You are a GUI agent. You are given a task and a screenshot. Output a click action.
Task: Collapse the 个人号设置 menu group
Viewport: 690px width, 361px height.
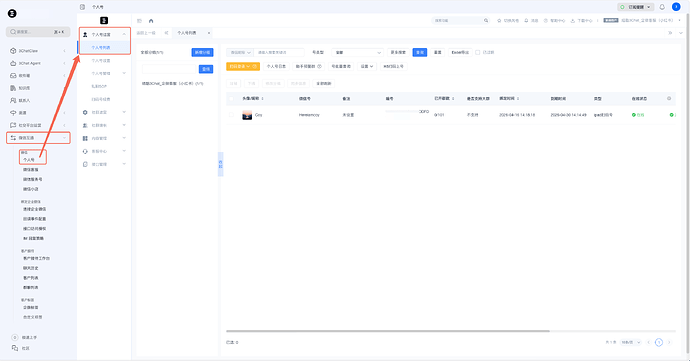point(124,34)
